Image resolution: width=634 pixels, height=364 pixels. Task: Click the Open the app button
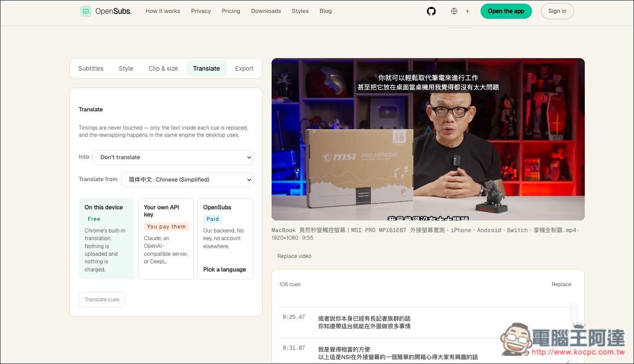click(506, 11)
